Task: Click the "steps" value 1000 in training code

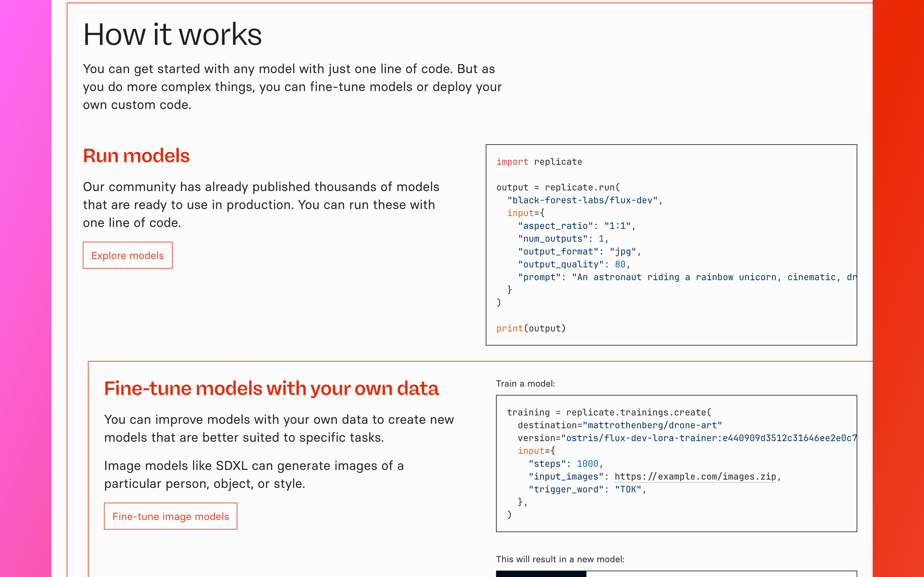Action: point(587,464)
